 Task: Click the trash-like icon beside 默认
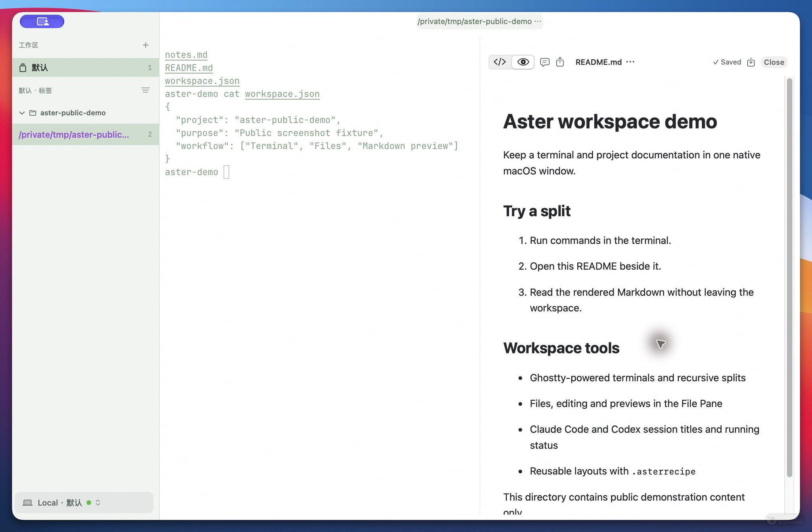pyautogui.click(x=23, y=67)
